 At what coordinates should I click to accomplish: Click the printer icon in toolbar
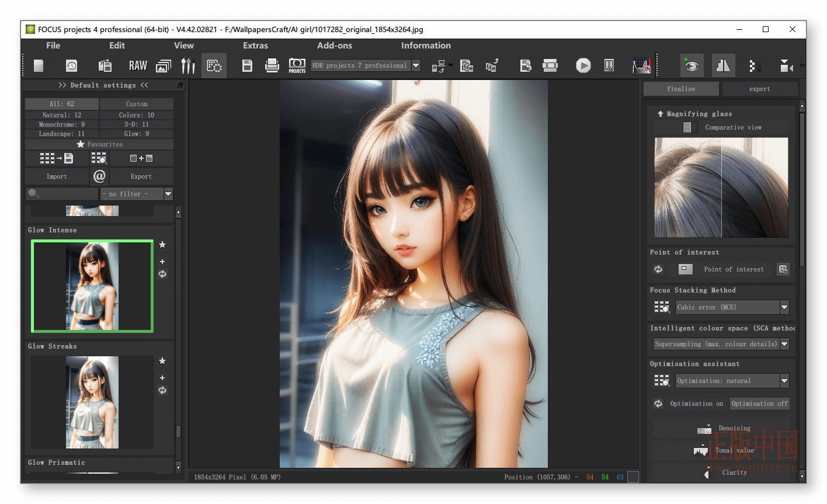click(272, 65)
